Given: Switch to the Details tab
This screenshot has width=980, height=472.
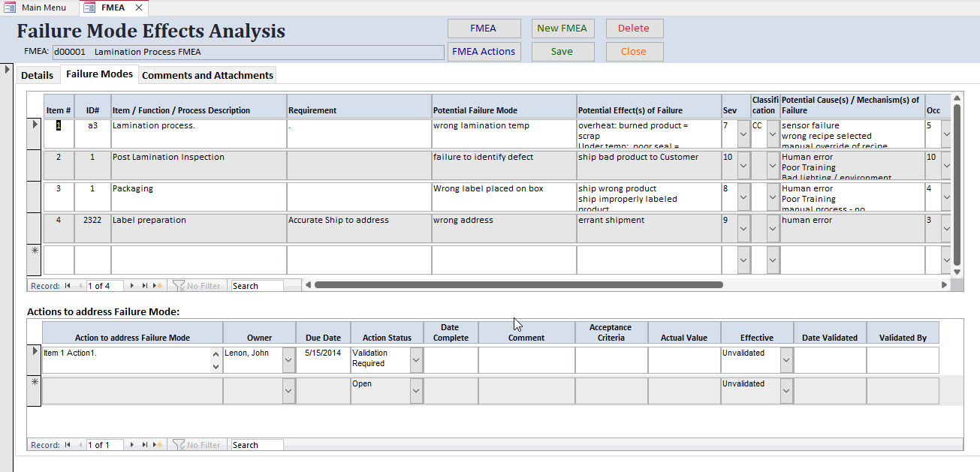Looking at the screenshot, I should tap(37, 75).
